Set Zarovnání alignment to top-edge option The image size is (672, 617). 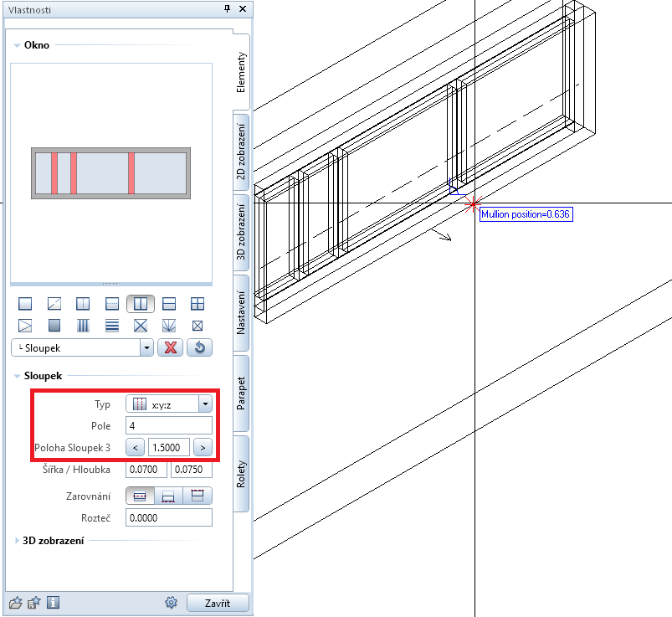tap(197, 496)
